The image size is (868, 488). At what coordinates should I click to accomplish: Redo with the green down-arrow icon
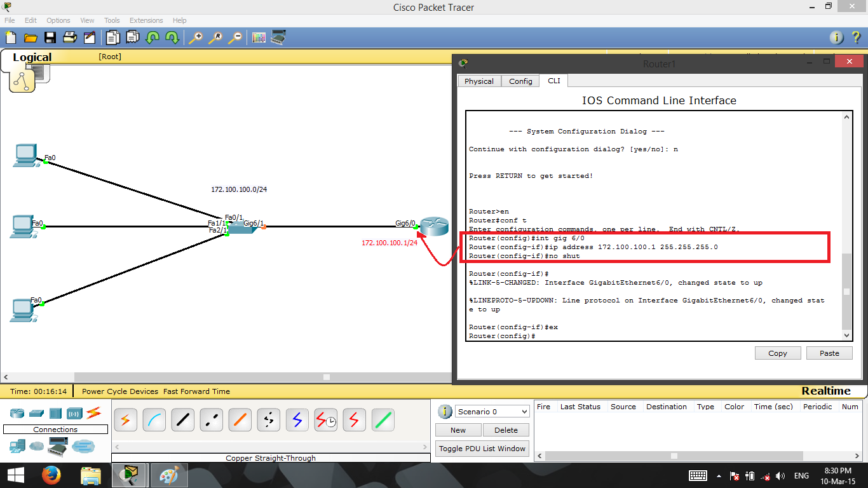pyautogui.click(x=172, y=37)
